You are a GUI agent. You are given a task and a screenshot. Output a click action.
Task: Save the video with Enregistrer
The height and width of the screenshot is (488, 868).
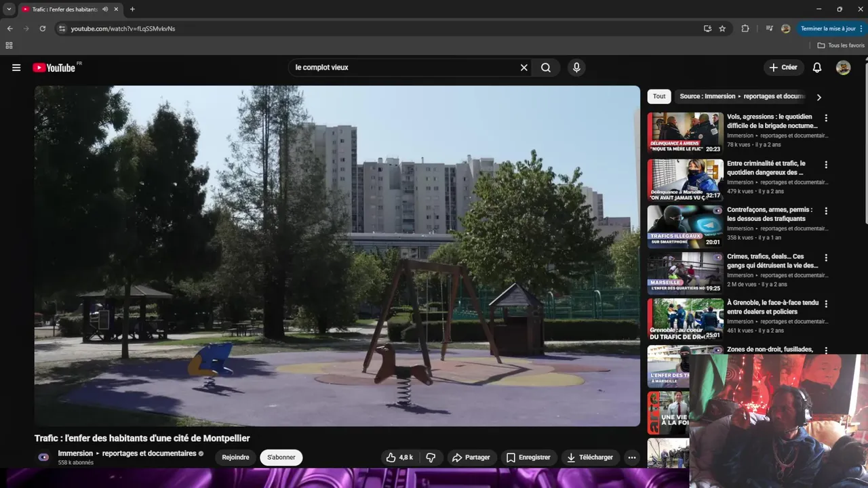(528, 457)
